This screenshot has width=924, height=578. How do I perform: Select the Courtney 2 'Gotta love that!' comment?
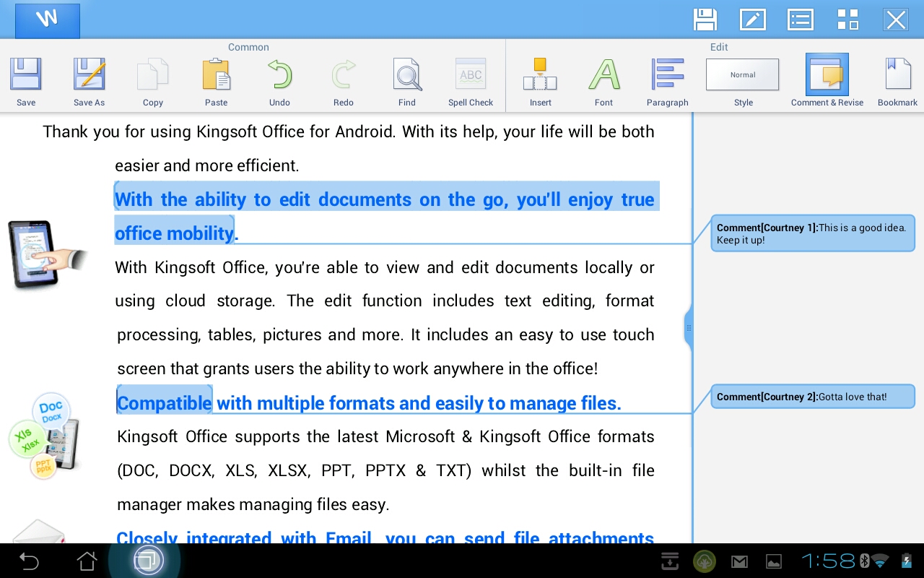pos(812,397)
